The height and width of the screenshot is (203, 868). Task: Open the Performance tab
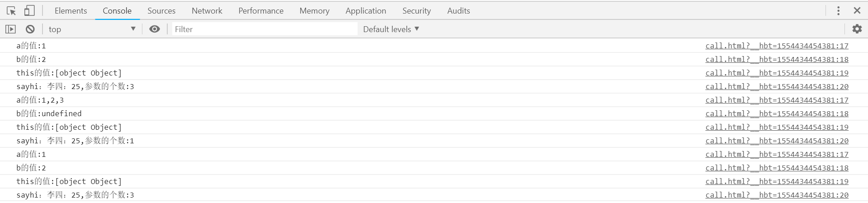tap(261, 10)
